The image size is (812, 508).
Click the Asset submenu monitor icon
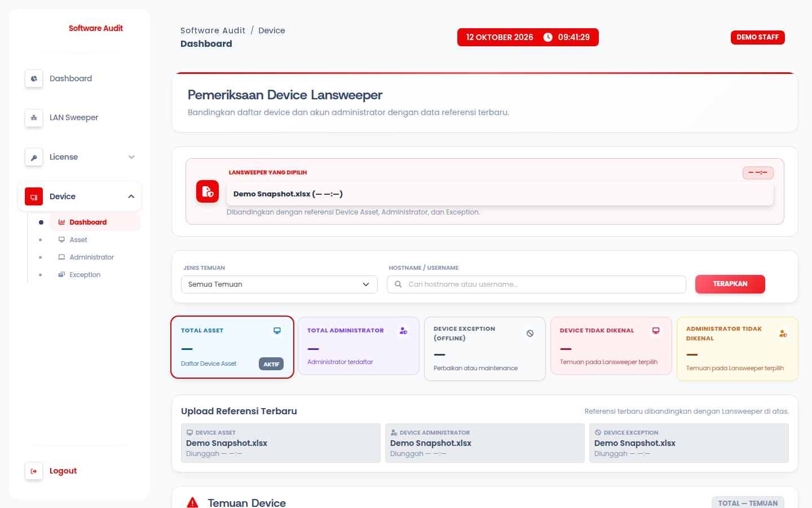(x=61, y=240)
